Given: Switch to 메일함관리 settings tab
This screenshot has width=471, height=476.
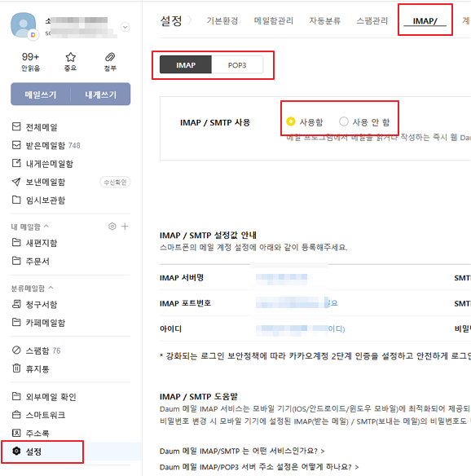Looking at the screenshot, I should tap(274, 20).
